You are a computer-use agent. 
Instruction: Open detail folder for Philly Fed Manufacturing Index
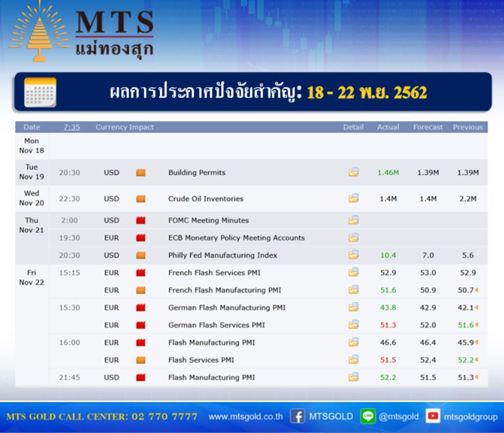[x=353, y=255]
